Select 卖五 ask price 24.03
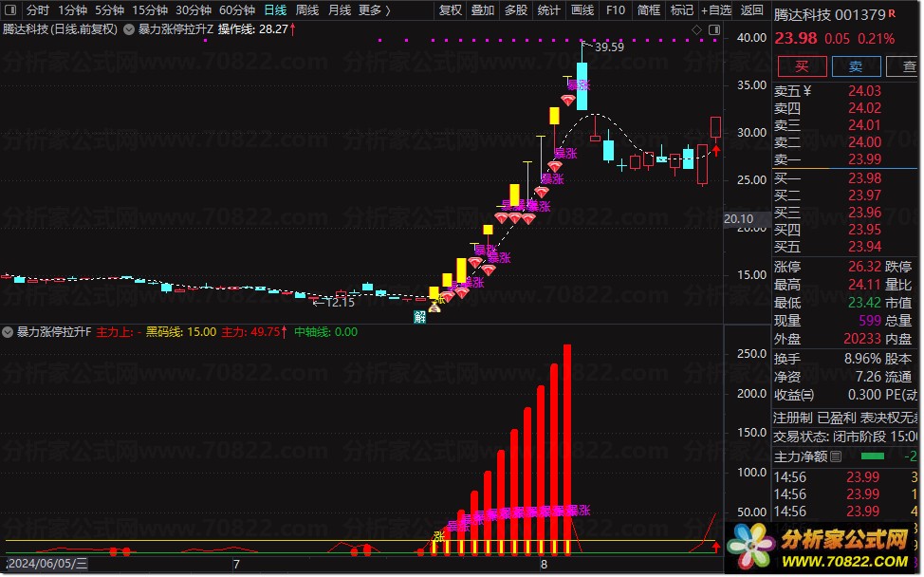 (864, 91)
